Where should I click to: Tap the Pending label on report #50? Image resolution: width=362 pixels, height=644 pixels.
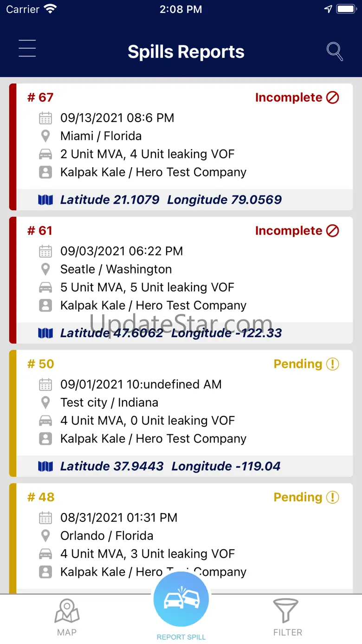click(x=298, y=364)
